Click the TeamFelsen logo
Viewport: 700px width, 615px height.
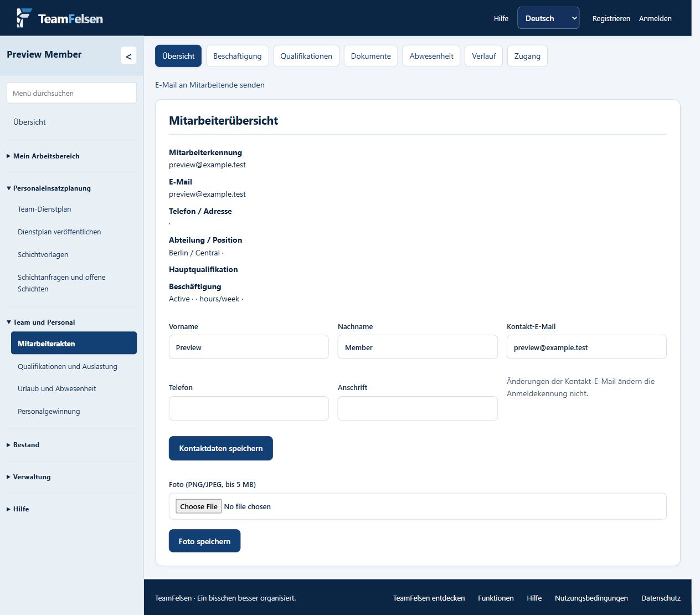(60, 18)
